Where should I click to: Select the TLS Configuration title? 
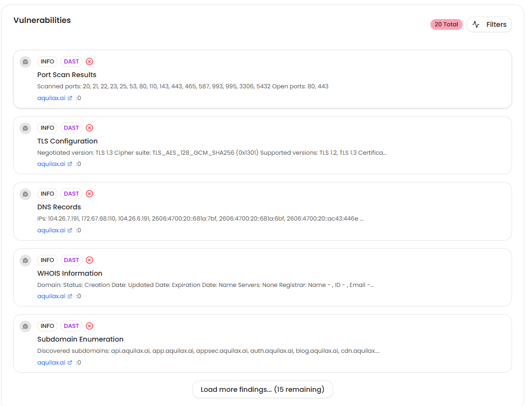click(x=67, y=141)
